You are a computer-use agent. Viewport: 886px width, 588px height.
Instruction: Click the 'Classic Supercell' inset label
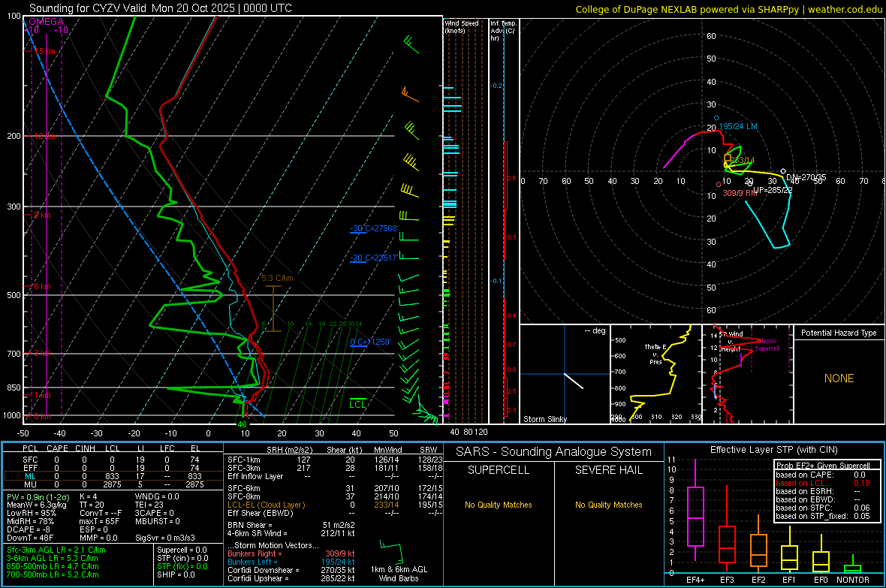767,345
